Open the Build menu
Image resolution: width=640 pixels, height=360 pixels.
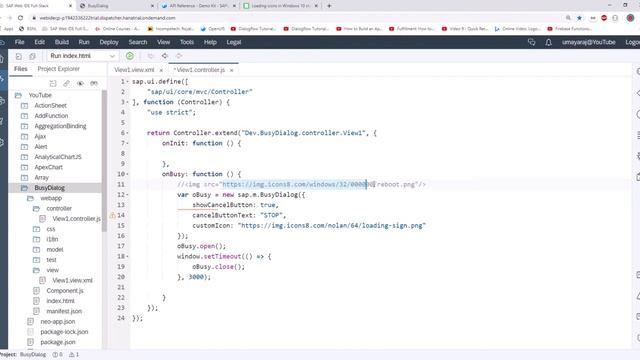pos(62,42)
